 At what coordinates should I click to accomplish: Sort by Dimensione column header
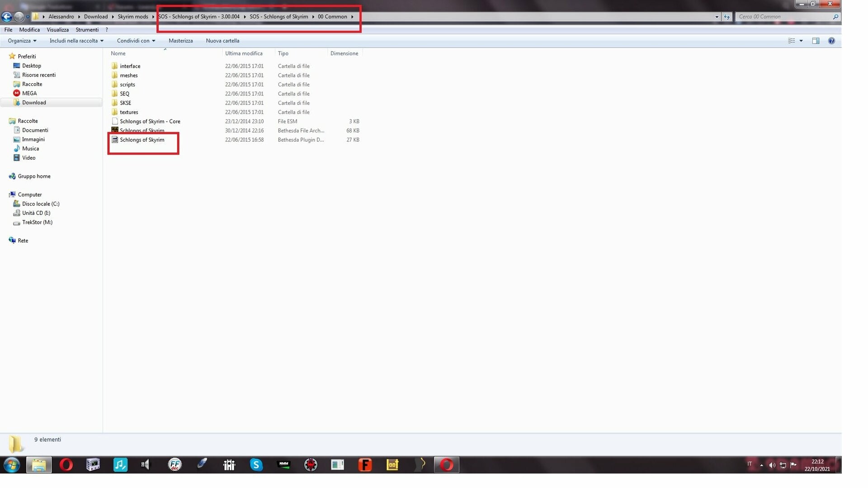pyautogui.click(x=345, y=53)
